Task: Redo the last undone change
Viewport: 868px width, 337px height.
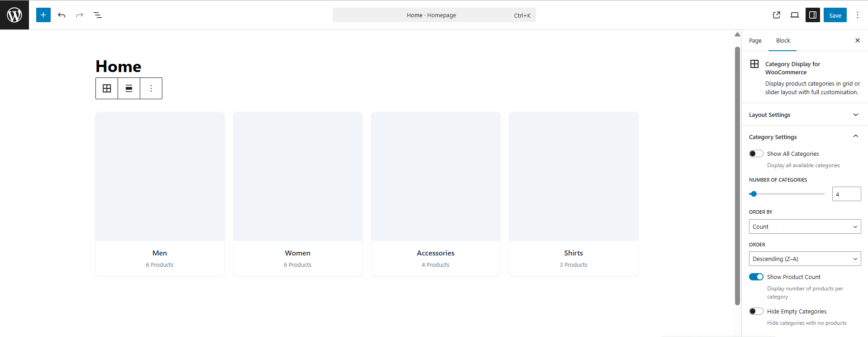Action: 80,15
